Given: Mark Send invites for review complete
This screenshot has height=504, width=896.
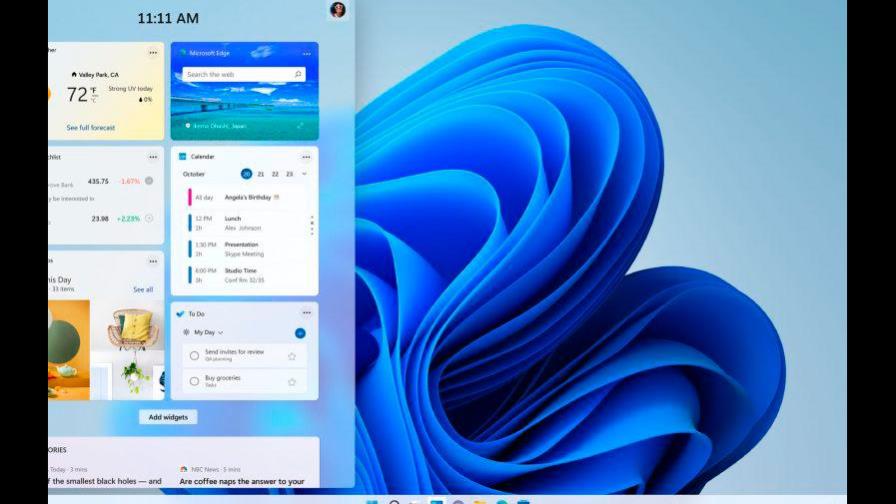Looking at the screenshot, I should [194, 355].
